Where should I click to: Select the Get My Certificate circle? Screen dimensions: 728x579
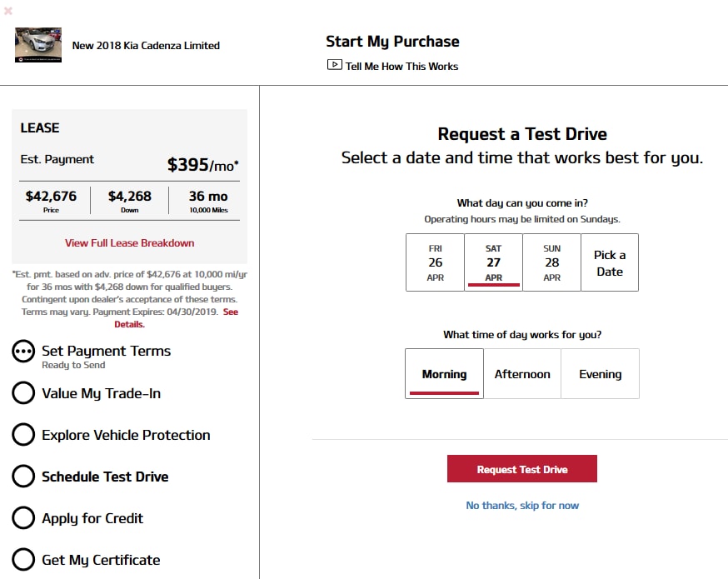(x=23, y=560)
